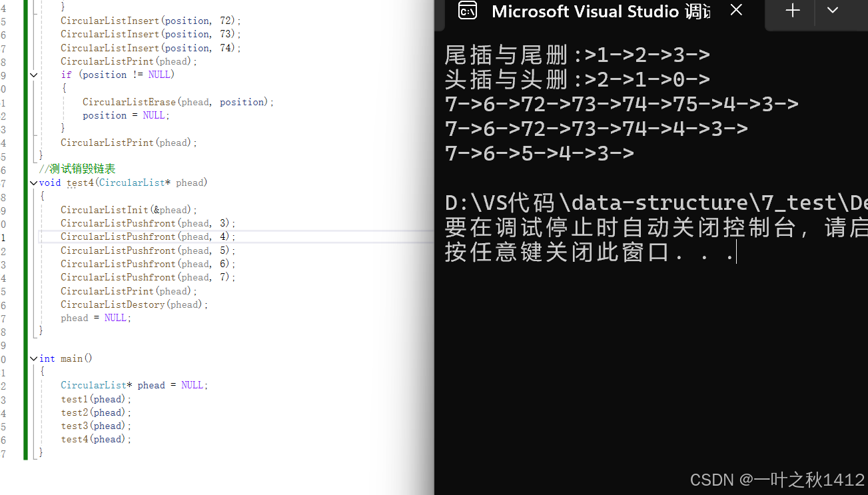Viewport: 868px width, 495px height.
Task: Click the CircularListPushfront(phead, 3) line
Action: [x=149, y=223]
